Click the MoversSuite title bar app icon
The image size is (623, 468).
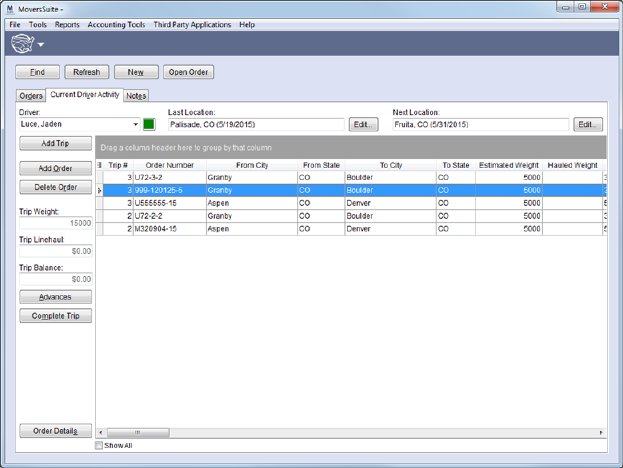coord(9,8)
